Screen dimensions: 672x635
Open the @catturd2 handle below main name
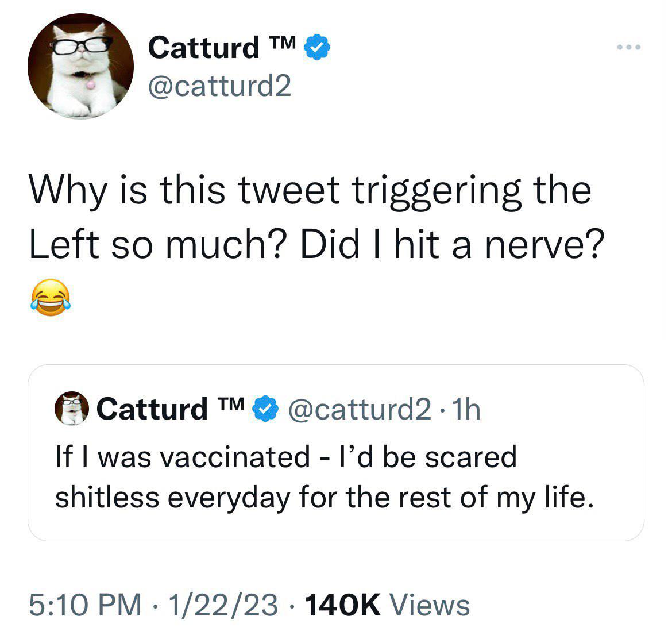pos(220,86)
